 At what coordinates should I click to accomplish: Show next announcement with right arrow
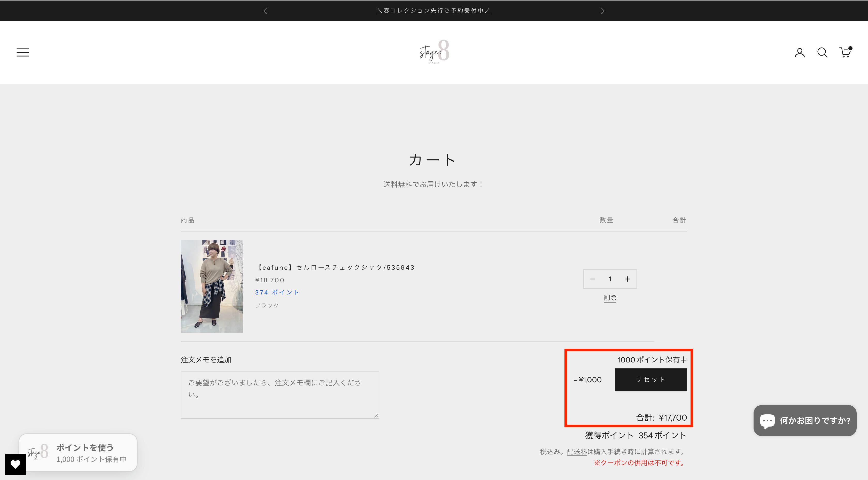click(x=602, y=11)
